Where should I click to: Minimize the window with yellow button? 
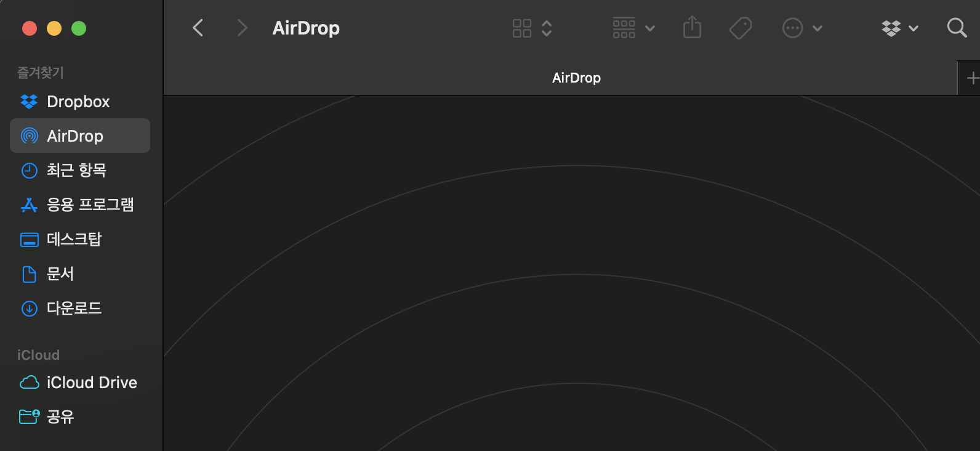[x=54, y=28]
